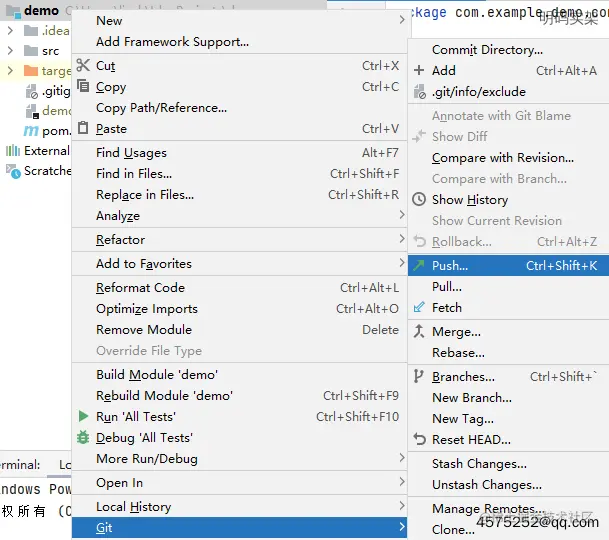
Task: Select Clone in Git submenu
Action: click(508, 530)
